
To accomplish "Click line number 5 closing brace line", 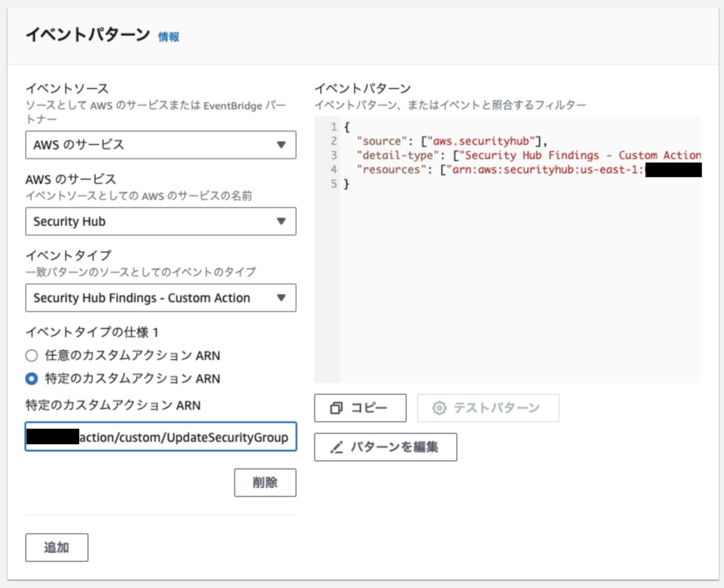I will [x=346, y=184].
